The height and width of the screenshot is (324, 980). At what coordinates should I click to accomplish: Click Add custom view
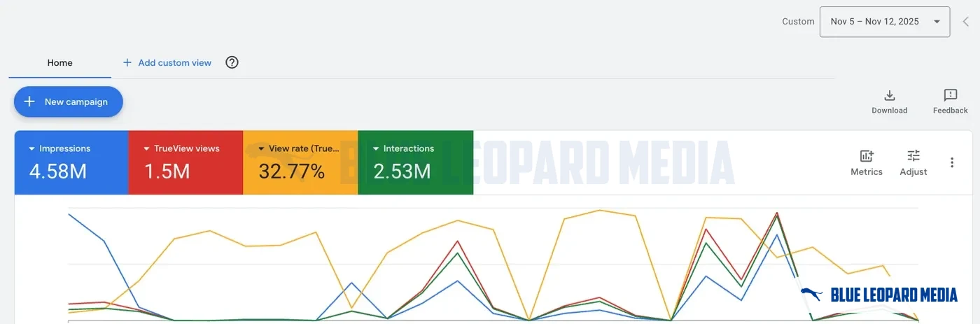[x=167, y=62]
